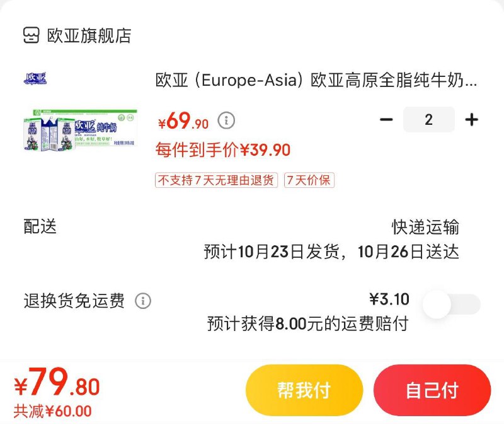Screen dimensions: 504x442
Task: Click the ¥79.80 total price
Action: (57, 386)
